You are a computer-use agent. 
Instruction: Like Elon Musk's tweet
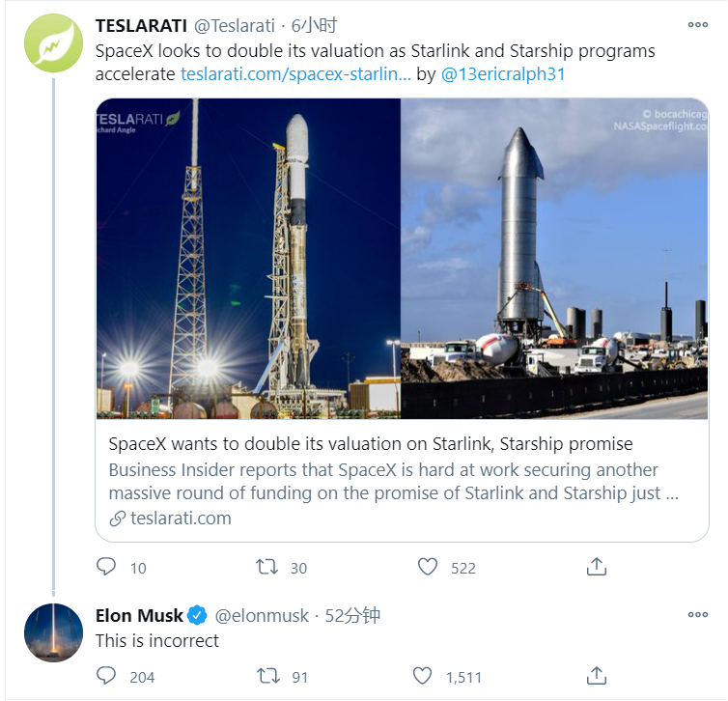[x=422, y=676]
